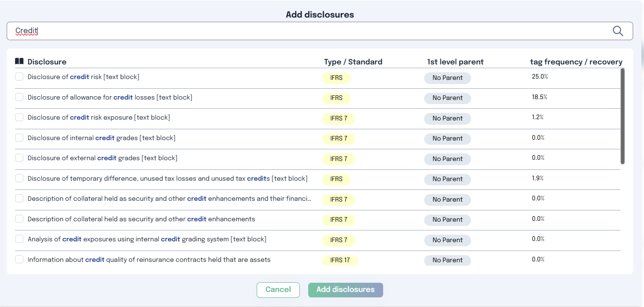Click the book icon beside Disclosure header
The width and height of the screenshot is (644, 307).
[19, 61]
